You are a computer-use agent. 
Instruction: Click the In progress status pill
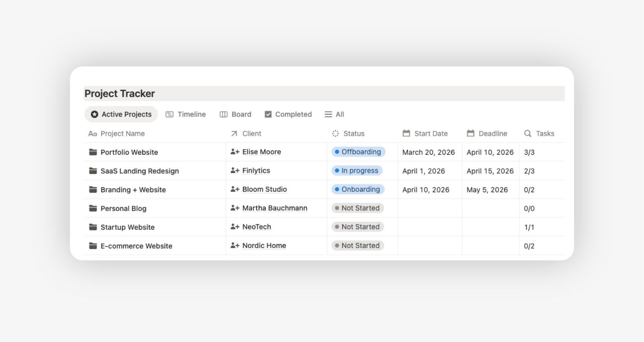point(357,170)
